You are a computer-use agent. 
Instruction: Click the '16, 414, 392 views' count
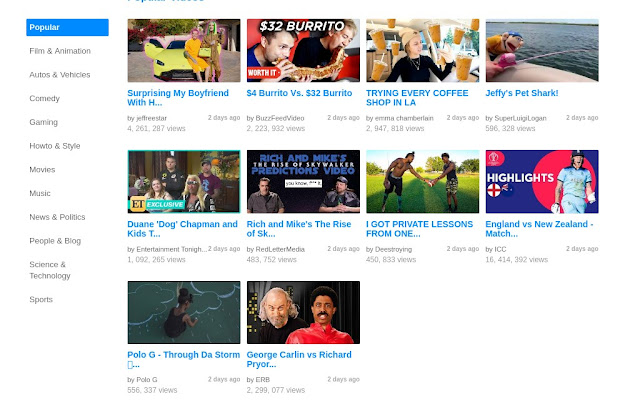[517, 260]
